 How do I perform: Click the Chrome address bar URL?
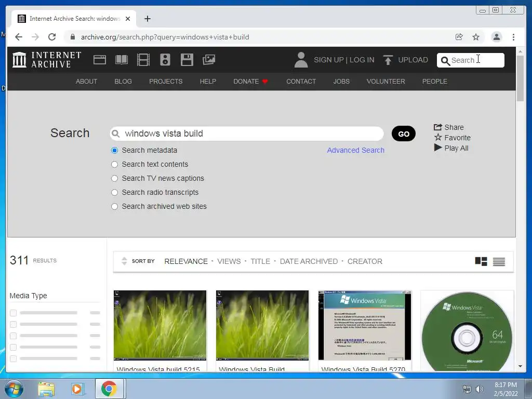click(x=165, y=37)
